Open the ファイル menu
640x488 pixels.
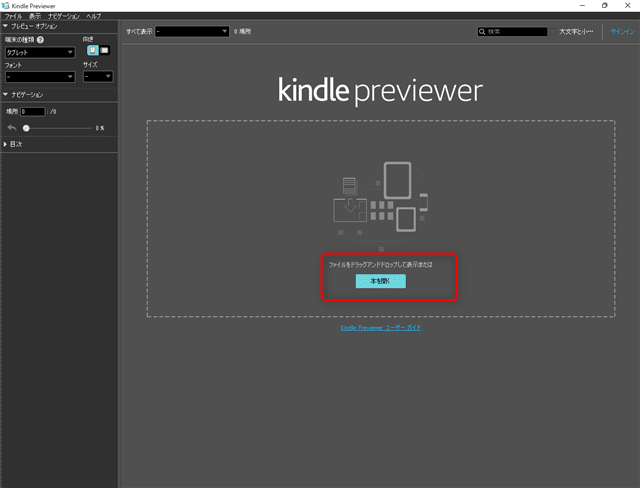13,16
